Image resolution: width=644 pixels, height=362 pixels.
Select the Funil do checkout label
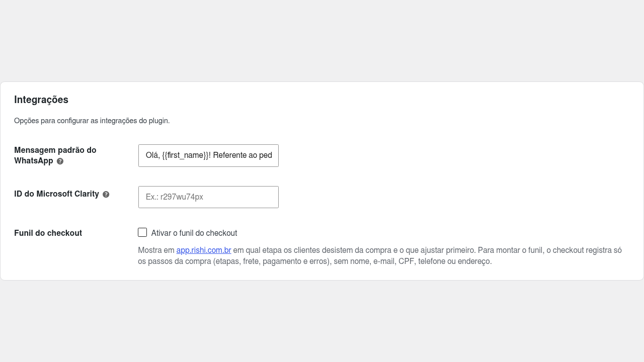tap(48, 233)
